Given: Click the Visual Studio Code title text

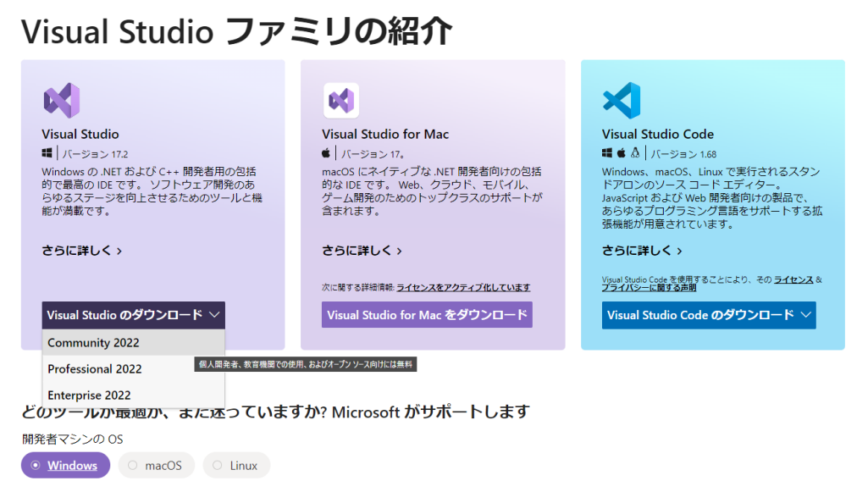Looking at the screenshot, I should [x=658, y=134].
